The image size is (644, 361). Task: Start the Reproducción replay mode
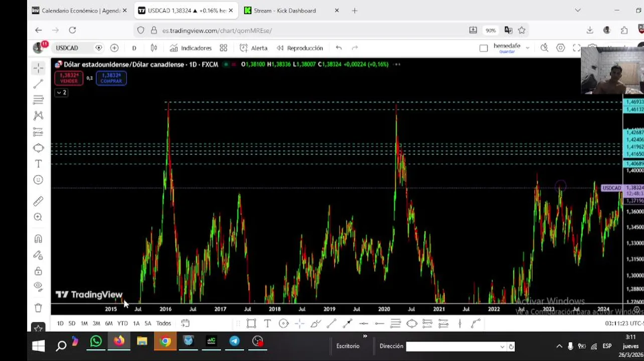pos(300,48)
